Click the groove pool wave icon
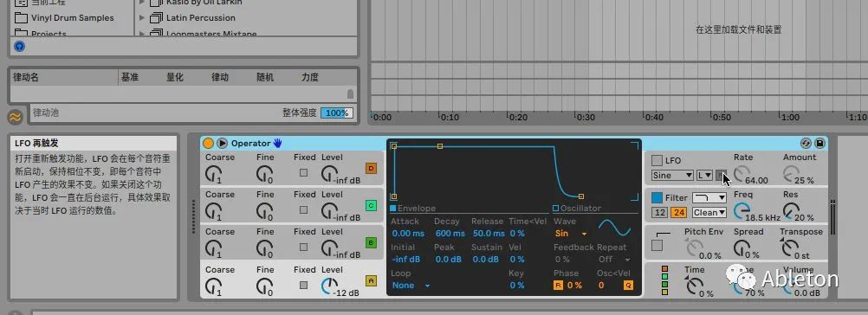The width and height of the screenshot is (868, 315). click(x=16, y=117)
